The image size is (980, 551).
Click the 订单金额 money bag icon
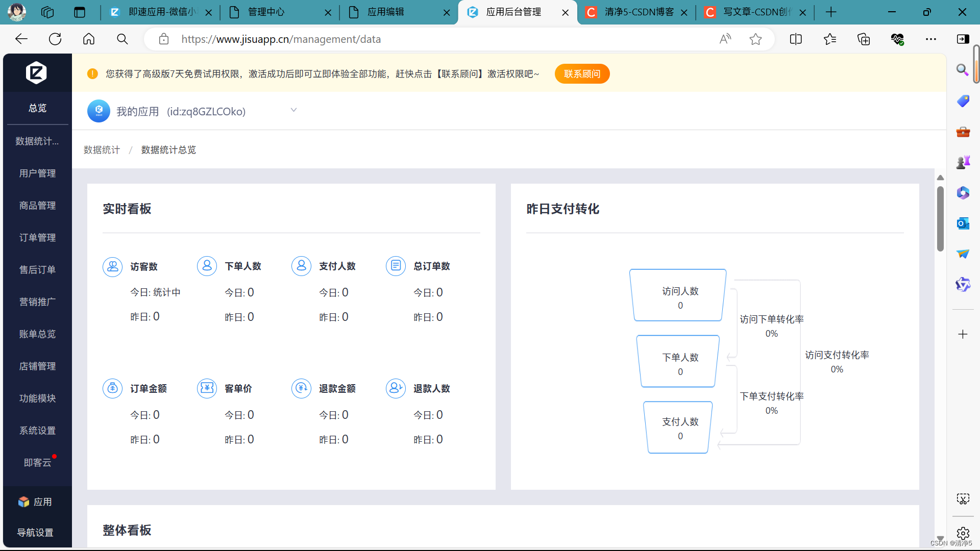(x=112, y=388)
